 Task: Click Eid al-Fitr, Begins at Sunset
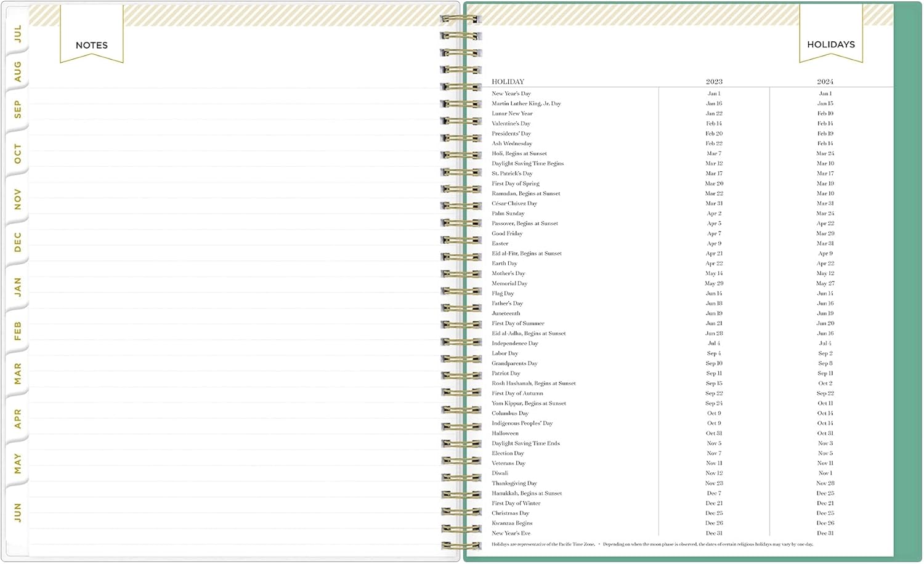pos(527,253)
